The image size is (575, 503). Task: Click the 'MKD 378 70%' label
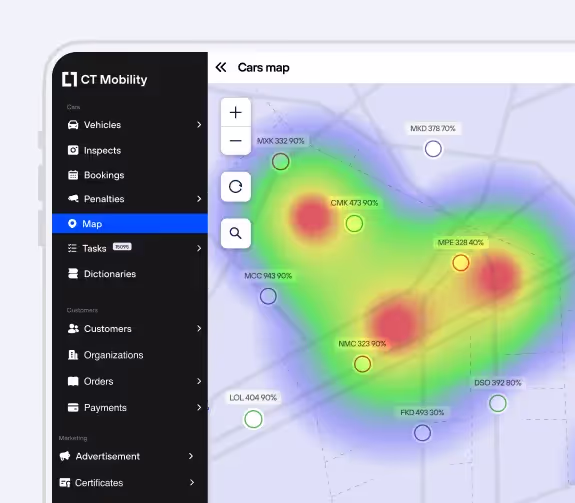[433, 128]
